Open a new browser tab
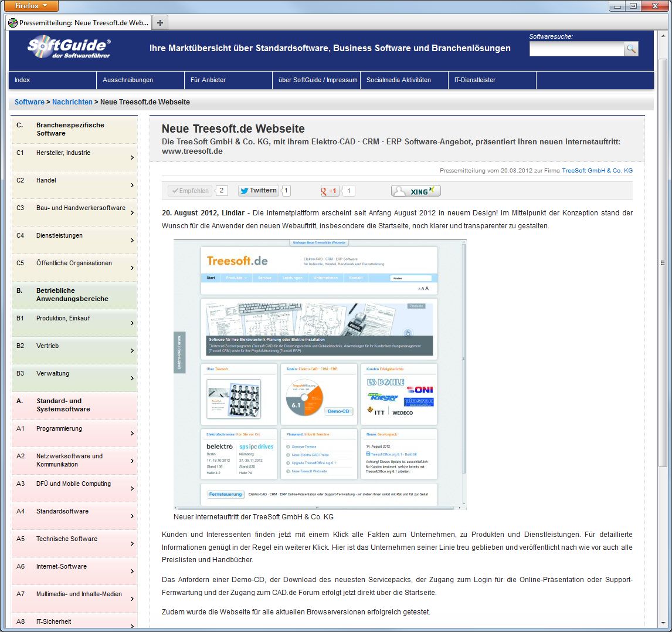672x632 pixels. 160,23
